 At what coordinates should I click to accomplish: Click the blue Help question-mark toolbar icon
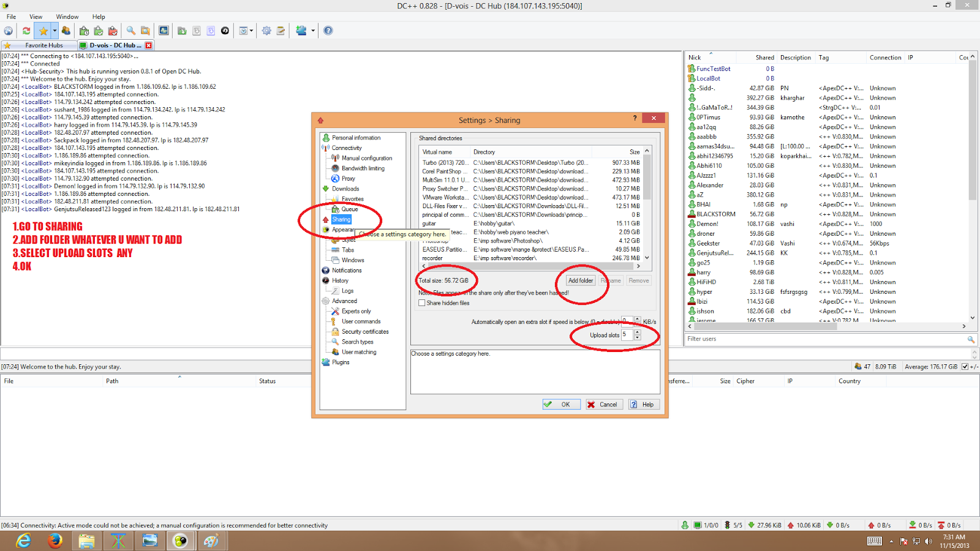328,31
